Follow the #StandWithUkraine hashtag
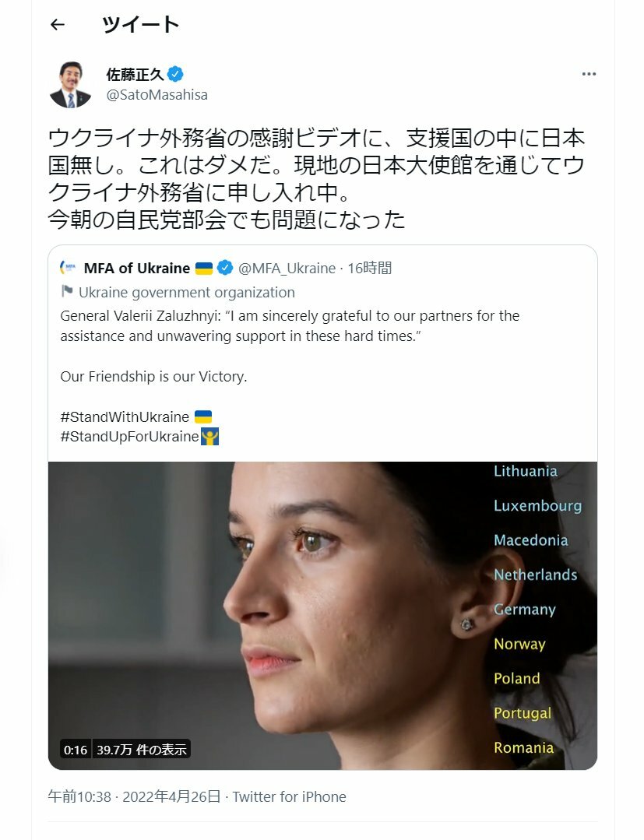This screenshot has height=840, width=644. click(125, 416)
